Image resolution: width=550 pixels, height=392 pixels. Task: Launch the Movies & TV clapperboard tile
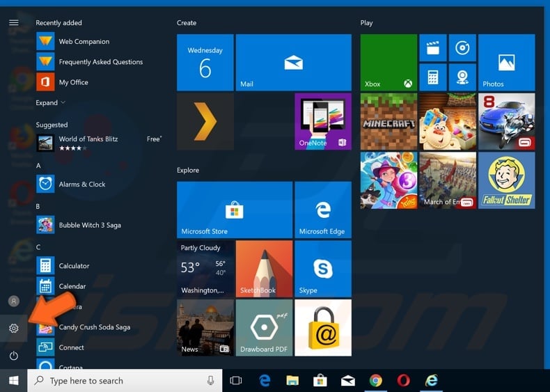[x=432, y=48]
